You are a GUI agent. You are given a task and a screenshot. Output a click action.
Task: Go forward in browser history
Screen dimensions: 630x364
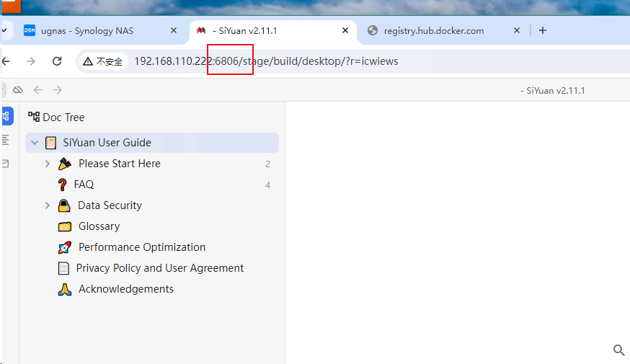(x=30, y=61)
